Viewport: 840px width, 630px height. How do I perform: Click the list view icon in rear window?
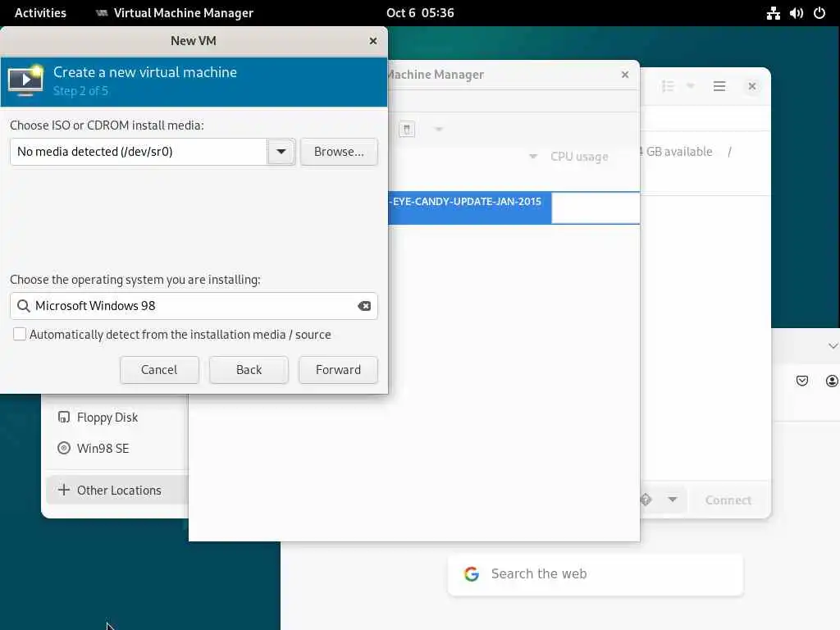(x=668, y=86)
